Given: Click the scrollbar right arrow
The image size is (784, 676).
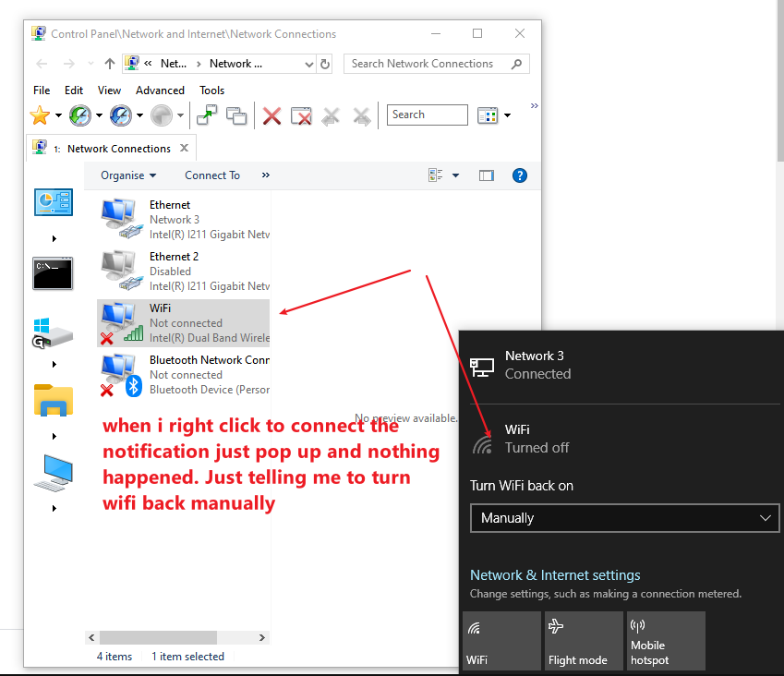Looking at the screenshot, I should pos(262,637).
